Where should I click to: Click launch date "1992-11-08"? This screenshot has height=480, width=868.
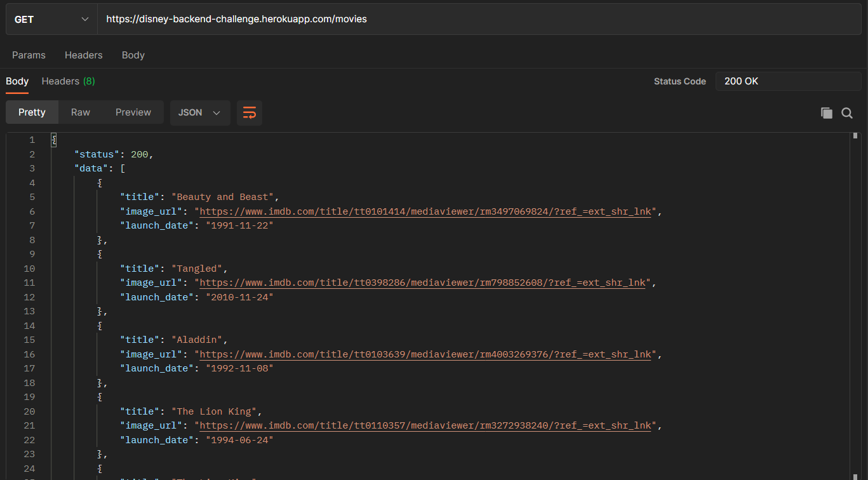point(239,368)
